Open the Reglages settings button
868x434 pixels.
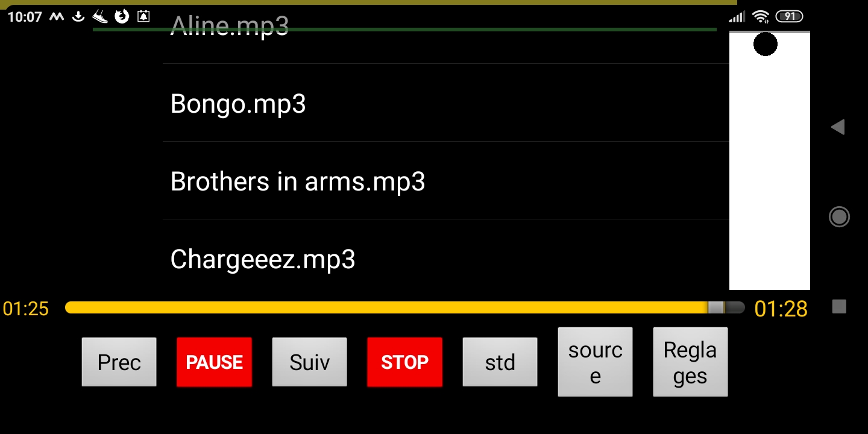click(x=690, y=362)
